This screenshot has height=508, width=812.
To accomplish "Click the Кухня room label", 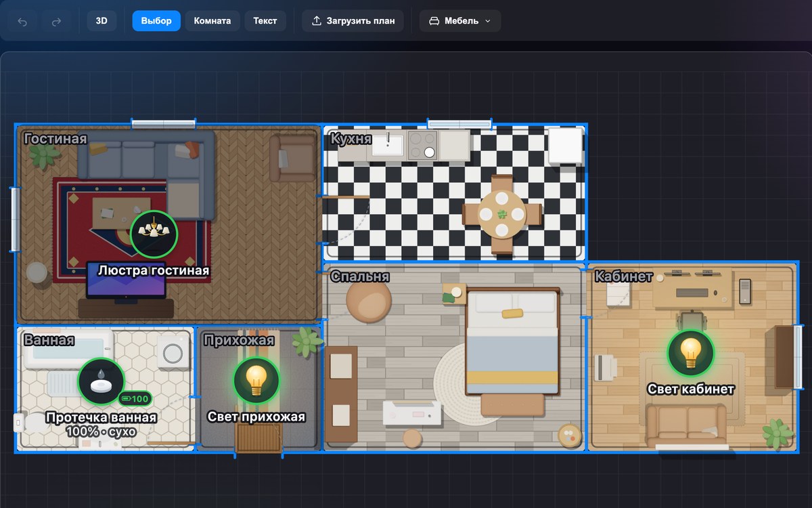I will [x=351, y=139].
